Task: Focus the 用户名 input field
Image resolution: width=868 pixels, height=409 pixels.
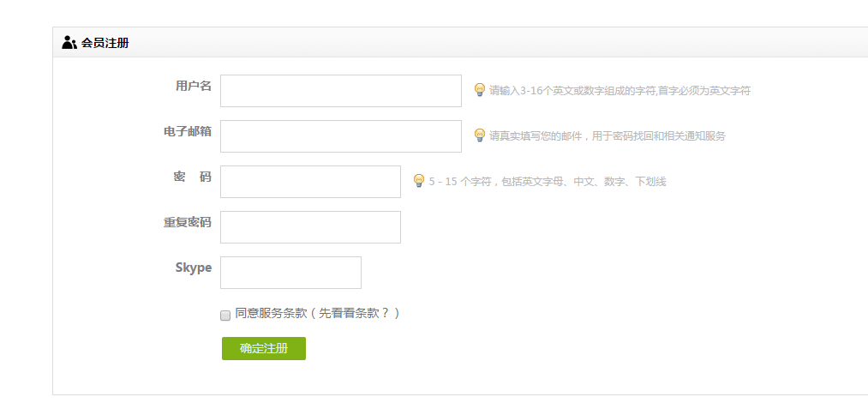Action: pos(340,91)
